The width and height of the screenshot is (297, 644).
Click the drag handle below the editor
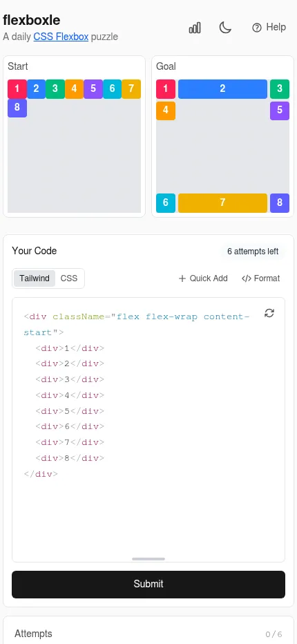(148, 559)
